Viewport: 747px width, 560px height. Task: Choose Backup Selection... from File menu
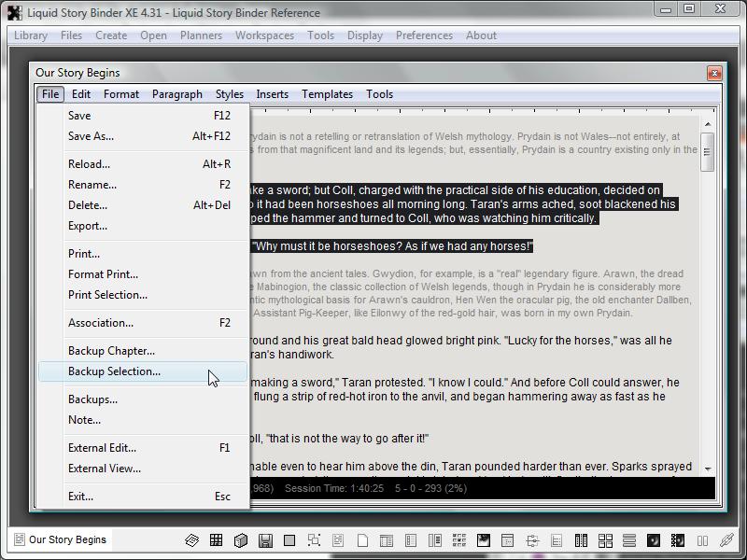[x=114, y=371]
